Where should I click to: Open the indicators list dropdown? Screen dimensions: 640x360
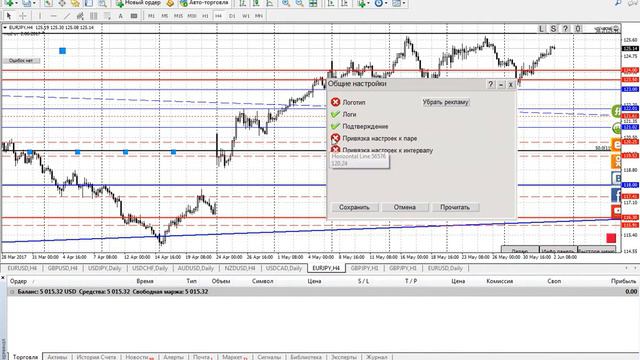(368, 3)
